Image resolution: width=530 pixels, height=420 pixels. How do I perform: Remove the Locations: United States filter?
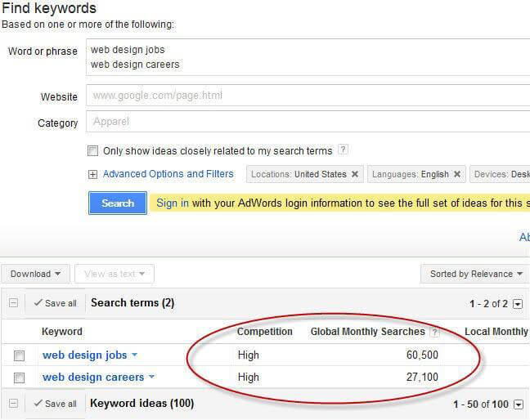click(x=355, y=174)
